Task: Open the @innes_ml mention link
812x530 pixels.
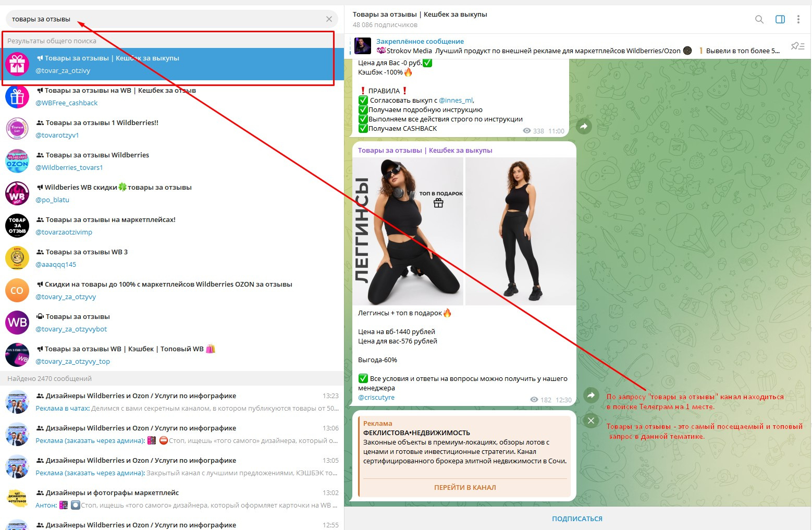Action: [x=456, y=100]
